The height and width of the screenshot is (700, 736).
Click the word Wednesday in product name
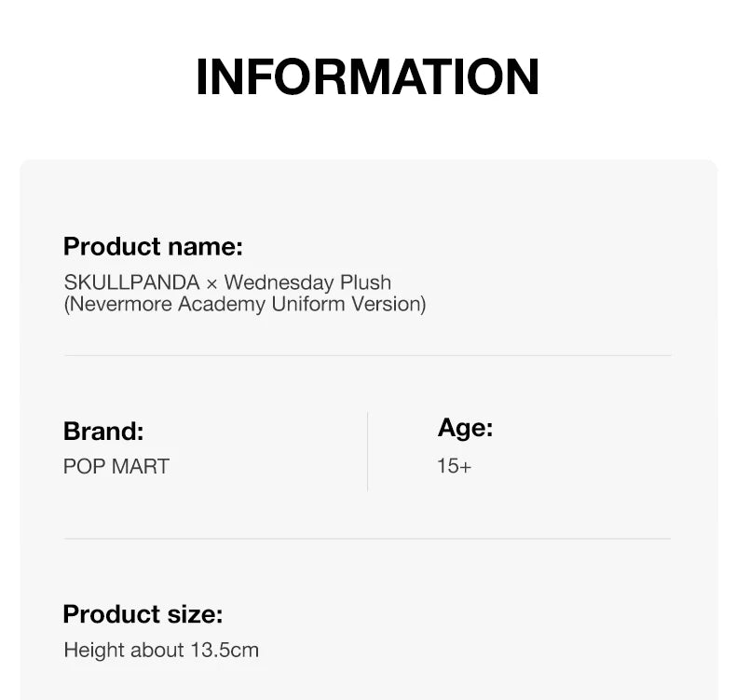(x=280, y=282)
